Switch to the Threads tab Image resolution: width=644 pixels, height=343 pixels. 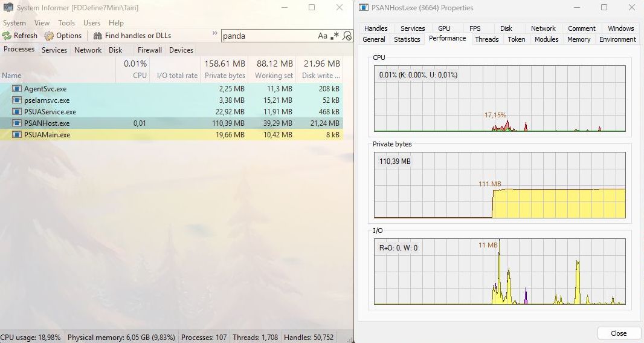(486, 39)
